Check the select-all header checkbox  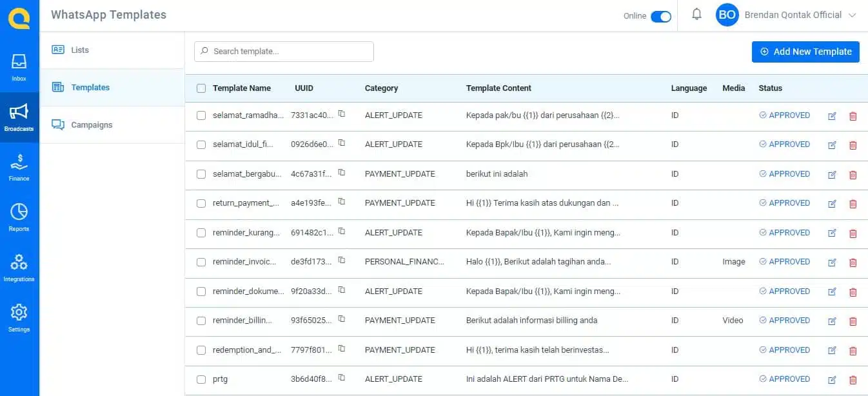(x=201, y=88)
